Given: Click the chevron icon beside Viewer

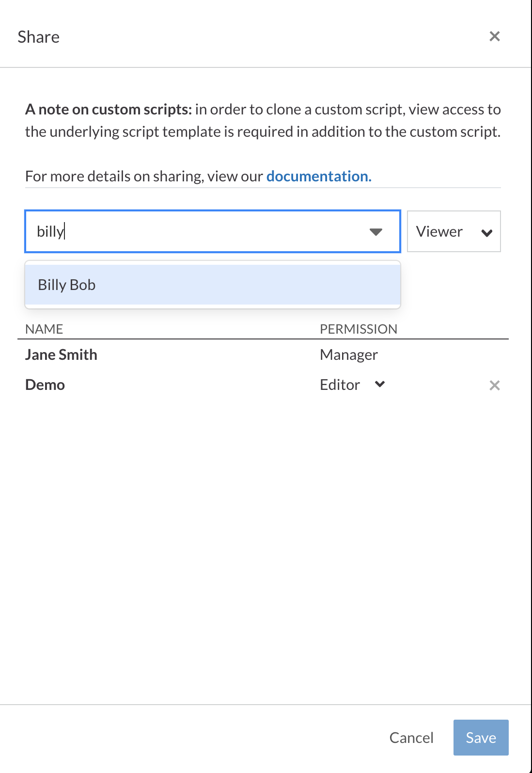Looking at the screenshot, I should point(486,233).
